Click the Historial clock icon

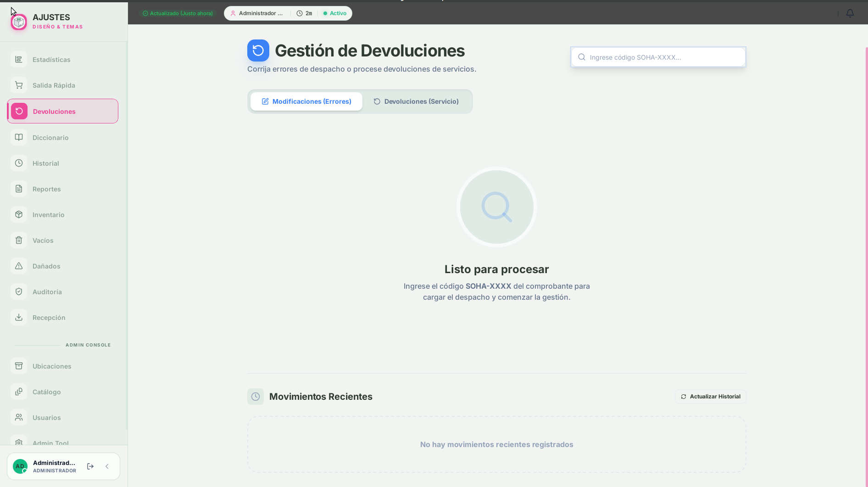(19, 163)
